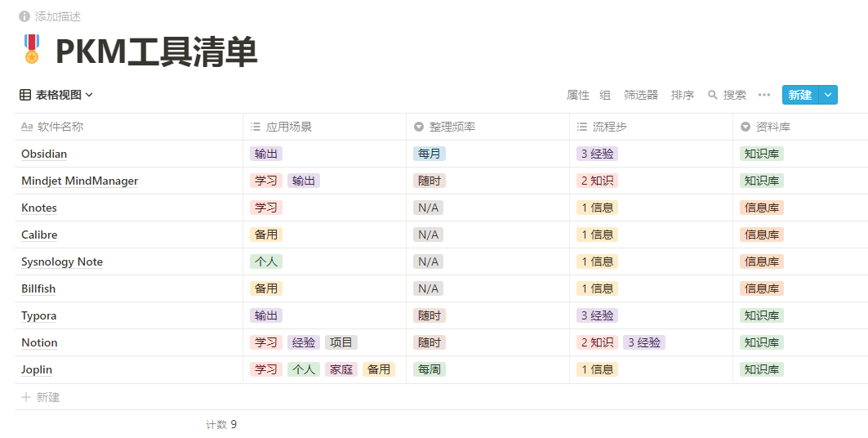Screen dimensions: 868x438
Task: Click the 每周 tag in Joplin row
Action: (429, 369)
